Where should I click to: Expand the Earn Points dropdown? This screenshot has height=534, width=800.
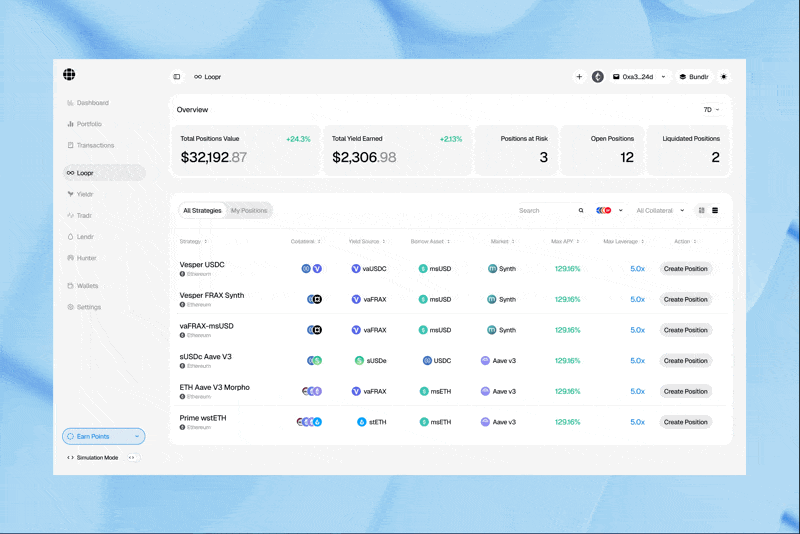pos(104,436)
